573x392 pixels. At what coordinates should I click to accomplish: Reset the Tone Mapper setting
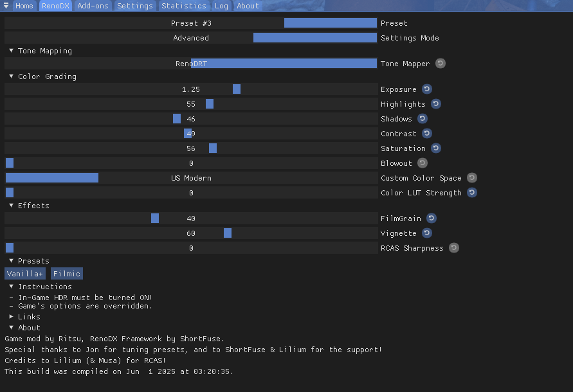pyautogui.click(x=441, y=63)
